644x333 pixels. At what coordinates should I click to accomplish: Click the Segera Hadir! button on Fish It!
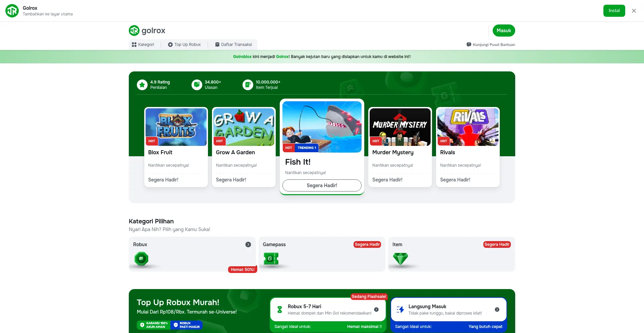322,185
